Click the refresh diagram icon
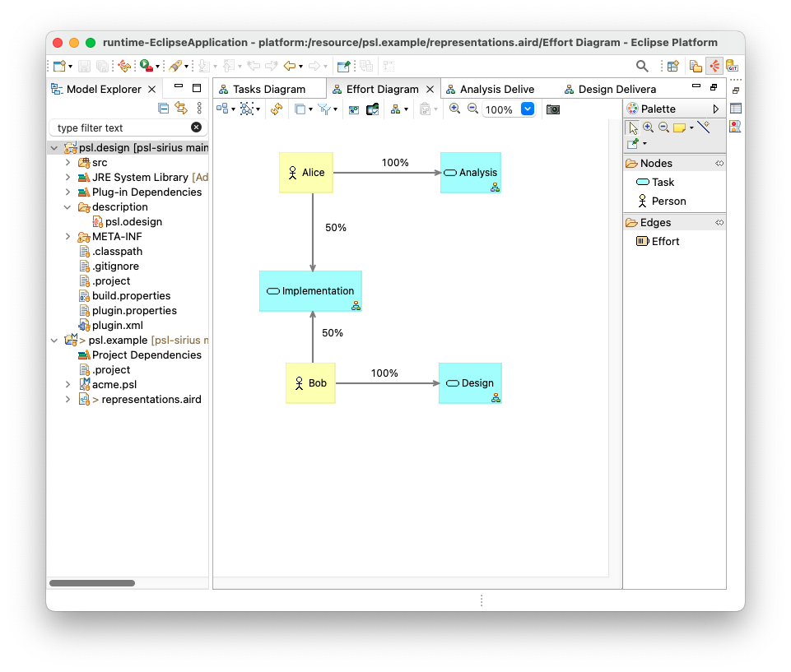 click(x=277, y=109)
